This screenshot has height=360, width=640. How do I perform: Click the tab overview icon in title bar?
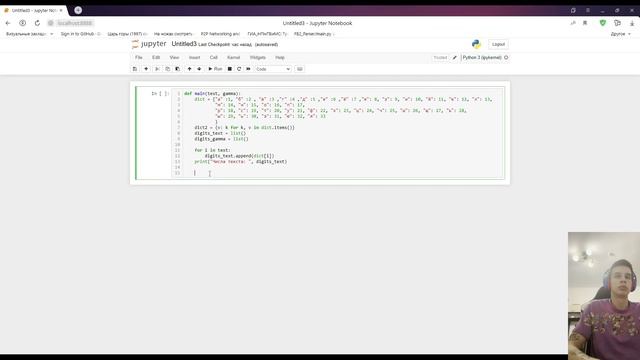[x=573, y=10]
